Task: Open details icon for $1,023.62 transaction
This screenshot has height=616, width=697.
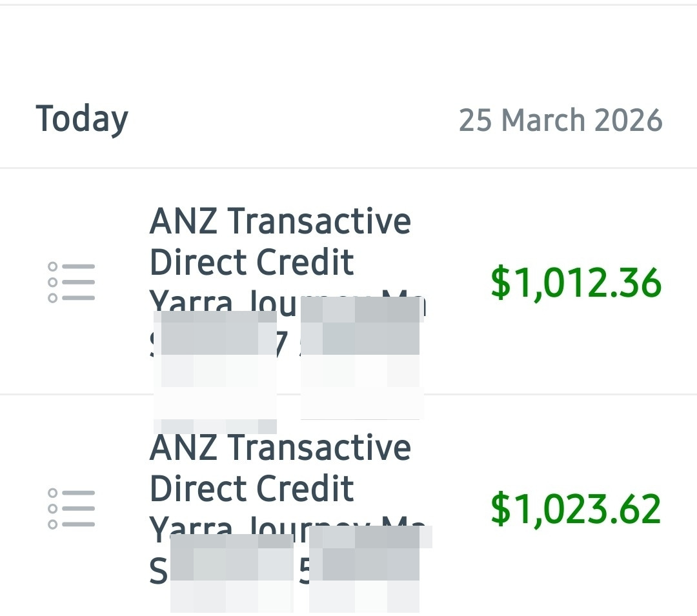Action: [x=72, y=508]
